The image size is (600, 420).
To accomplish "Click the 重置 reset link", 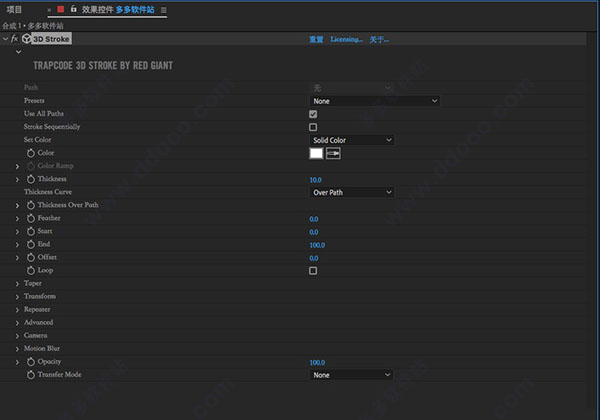I will coord(316,39).
